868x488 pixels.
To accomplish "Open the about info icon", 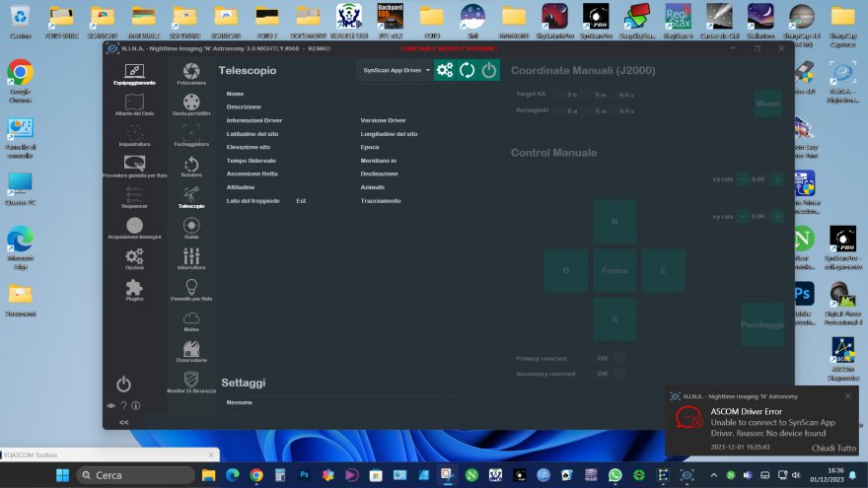I will [x=136, y=405].
